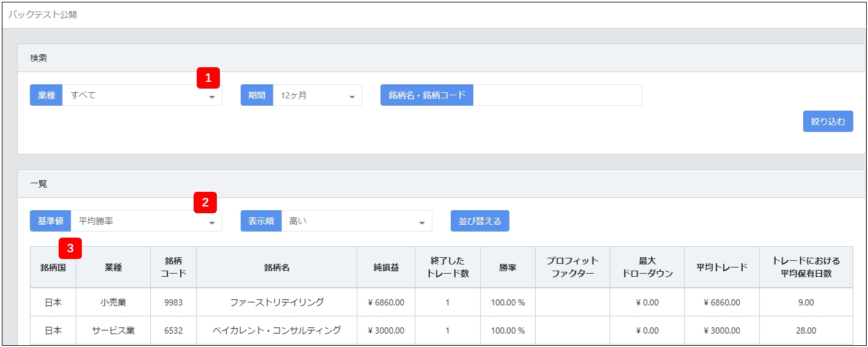The width and height of the screenshot is (868, 347).
Task: Click the 最大ドローダウン column header
Action: tap(647, 268)
